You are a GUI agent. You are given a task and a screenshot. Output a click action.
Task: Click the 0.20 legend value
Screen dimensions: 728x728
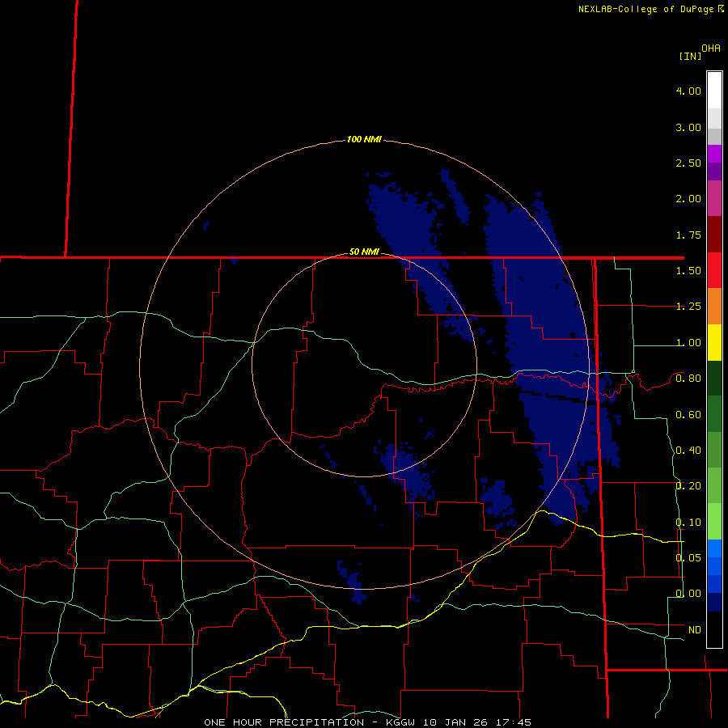coord(688,486)
